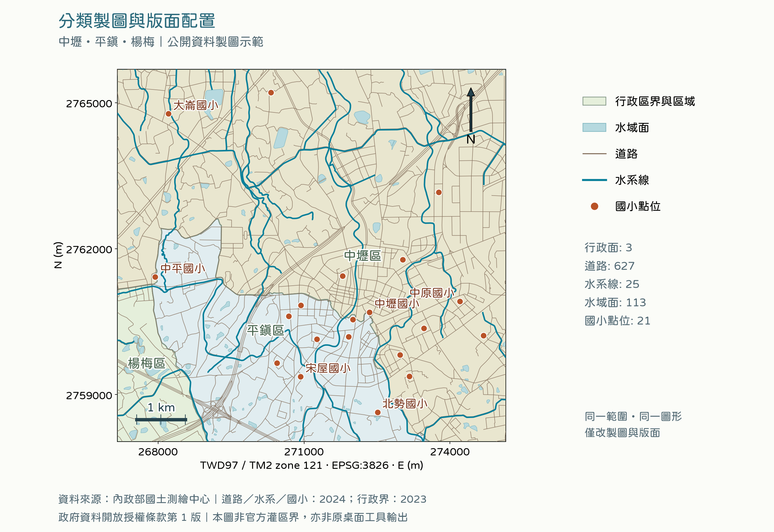The image size is (774, 532).
Task: Click the N letter under the north arrow
Action: [470, 139]
